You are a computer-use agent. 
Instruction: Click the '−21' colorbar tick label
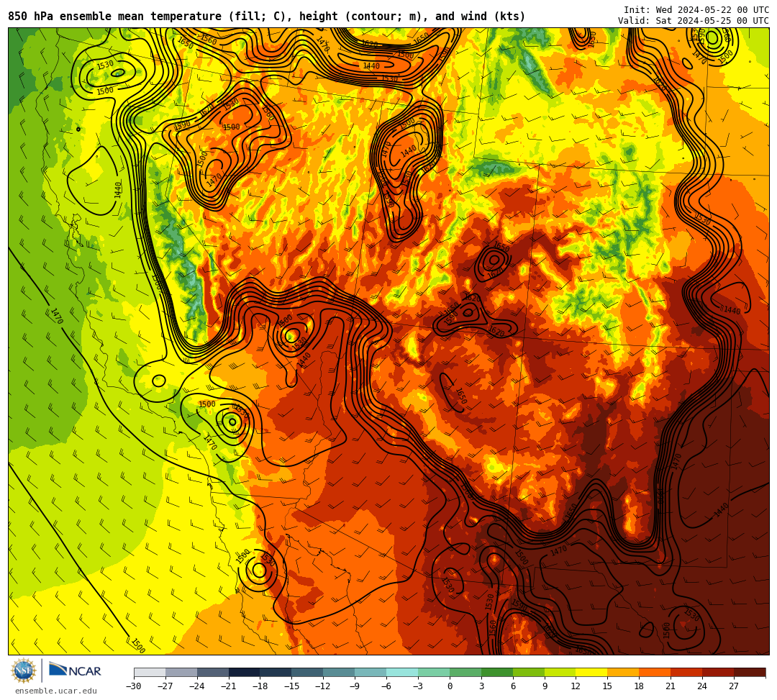coord(229,686)
